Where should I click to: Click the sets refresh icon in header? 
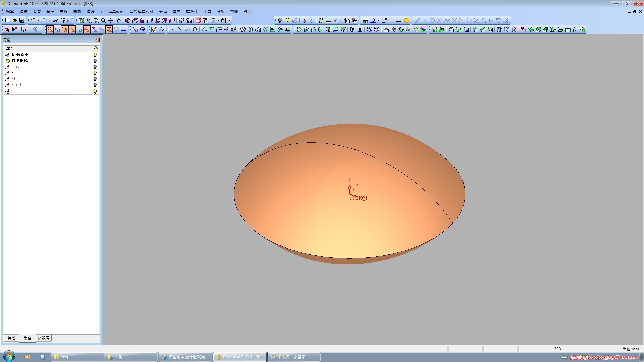click(95, 49)
